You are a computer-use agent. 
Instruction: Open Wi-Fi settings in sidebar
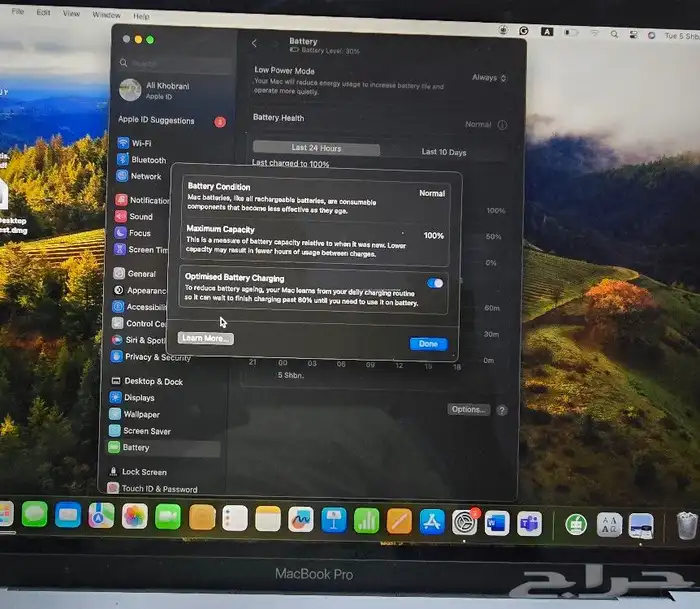(134, 143)
